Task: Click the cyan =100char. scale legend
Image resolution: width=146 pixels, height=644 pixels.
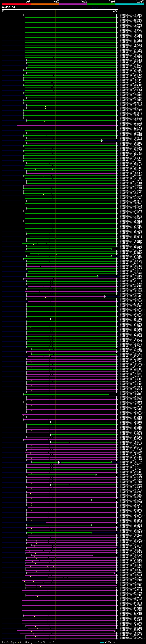Action: tap(108, 642)
